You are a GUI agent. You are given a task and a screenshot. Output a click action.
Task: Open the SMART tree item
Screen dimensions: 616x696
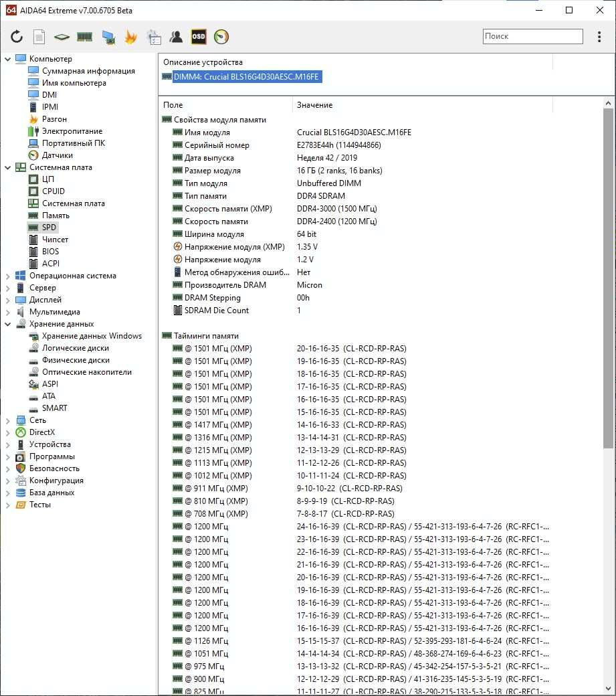tap(55, 408)
